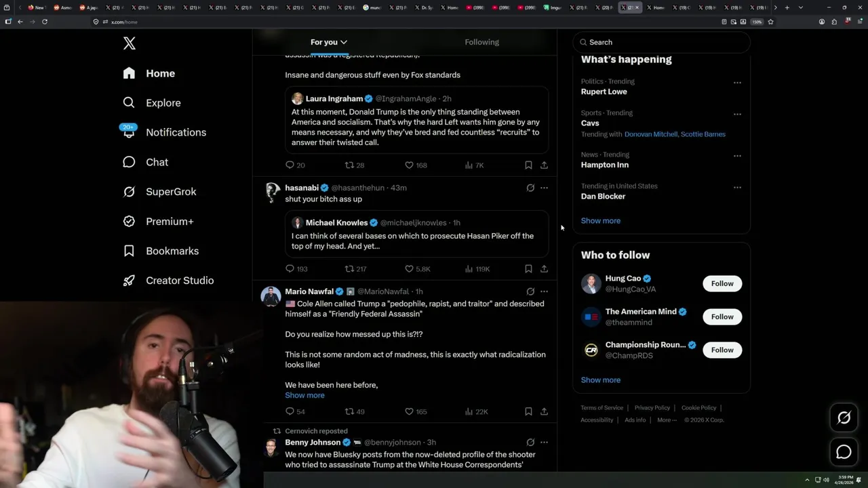
Task: Bookmark the hasanabi post
Action: pos(528,268)
